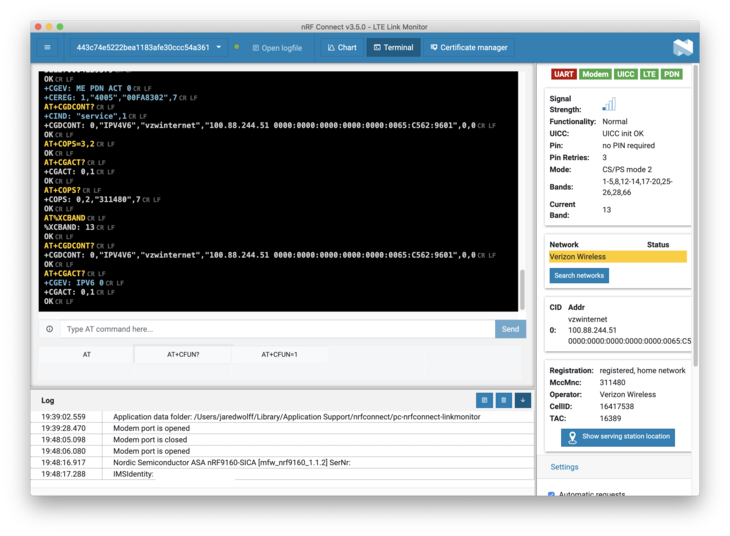Image resolution: width=730 pixels, height=536 pixels.
Task: Toggle the Automatic requests checkbox
Action: 551,494
